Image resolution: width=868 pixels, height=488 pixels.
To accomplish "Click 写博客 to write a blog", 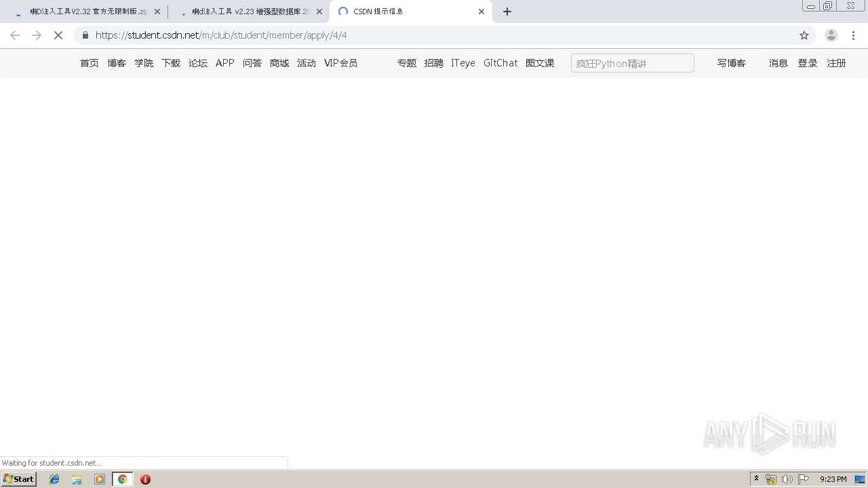I will pyautogui.click(x=732, y=63).
